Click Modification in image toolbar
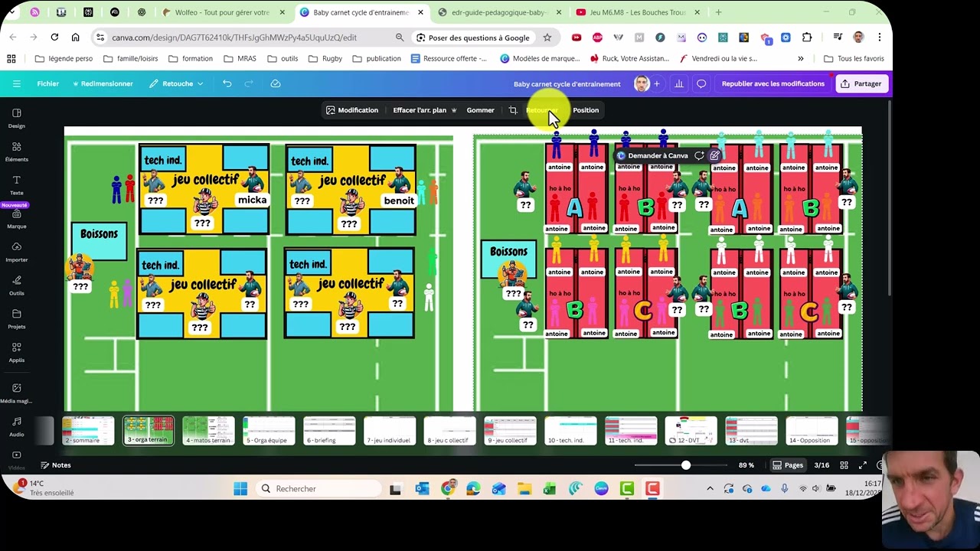The height and width of the screenshot is (551, 980). tap(352, 110)
